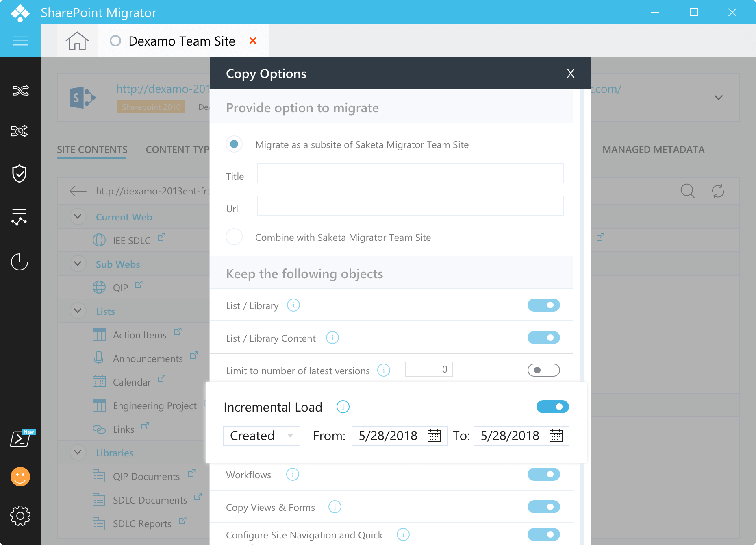This screenshot has height=545, width=756.
Task: Click the back arrow in site contents
Action: pyautogui.click(x=78, y=191)
